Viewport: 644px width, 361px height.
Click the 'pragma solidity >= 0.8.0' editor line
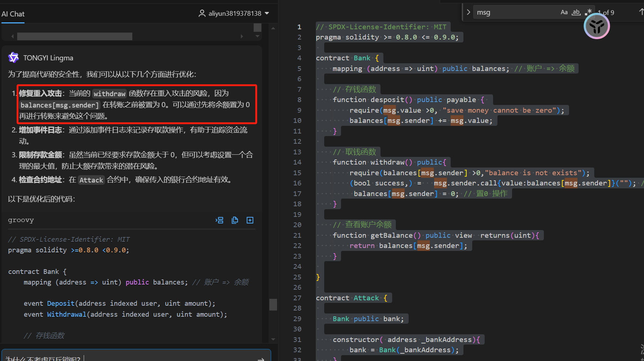tap(387, 37)
